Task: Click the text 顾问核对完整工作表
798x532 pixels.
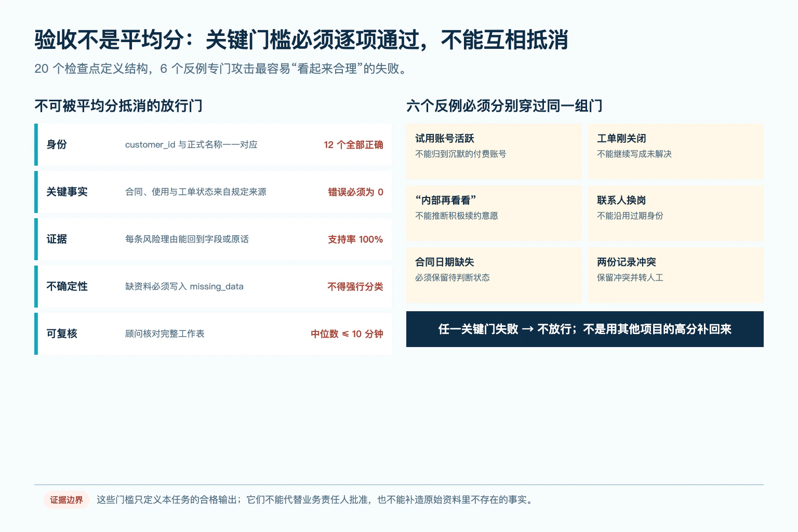Action: 165,334
